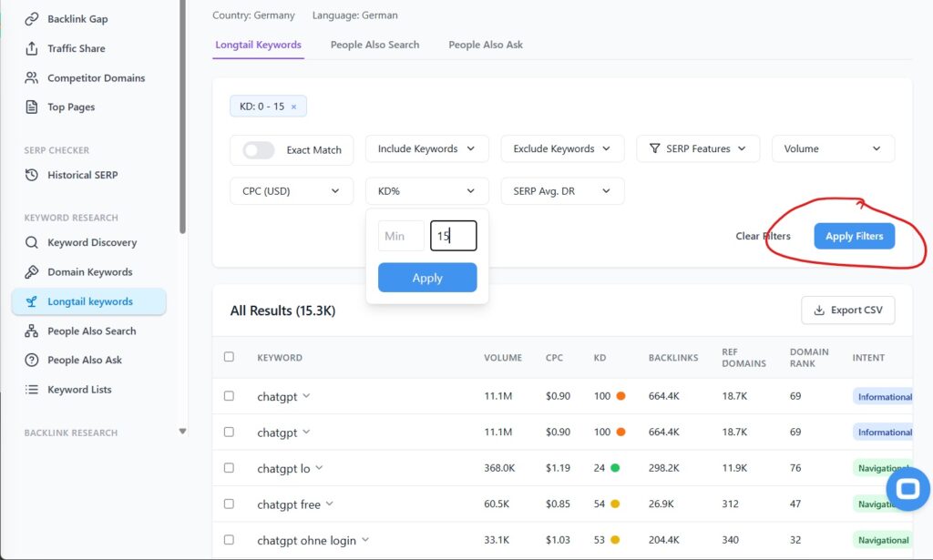Switch to the People Also Ask tab

(486, 45)
